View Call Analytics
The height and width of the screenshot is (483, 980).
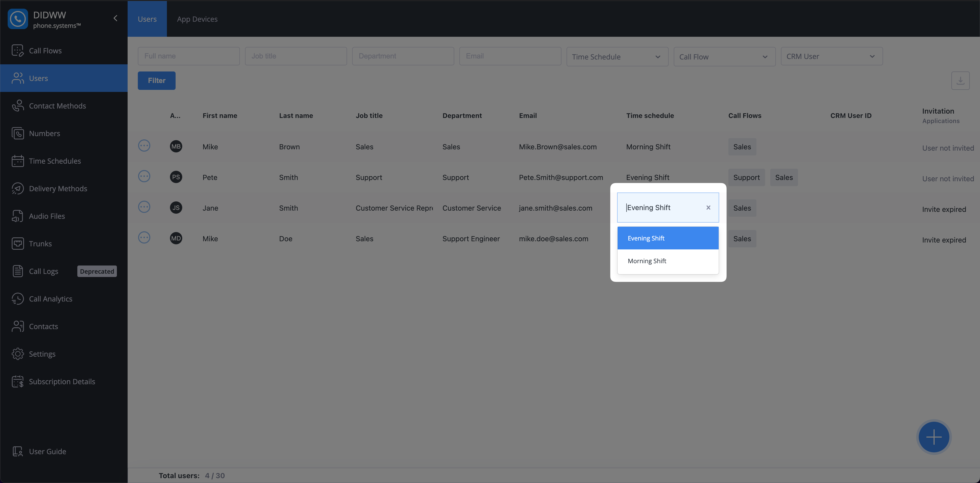click(64, 299)
